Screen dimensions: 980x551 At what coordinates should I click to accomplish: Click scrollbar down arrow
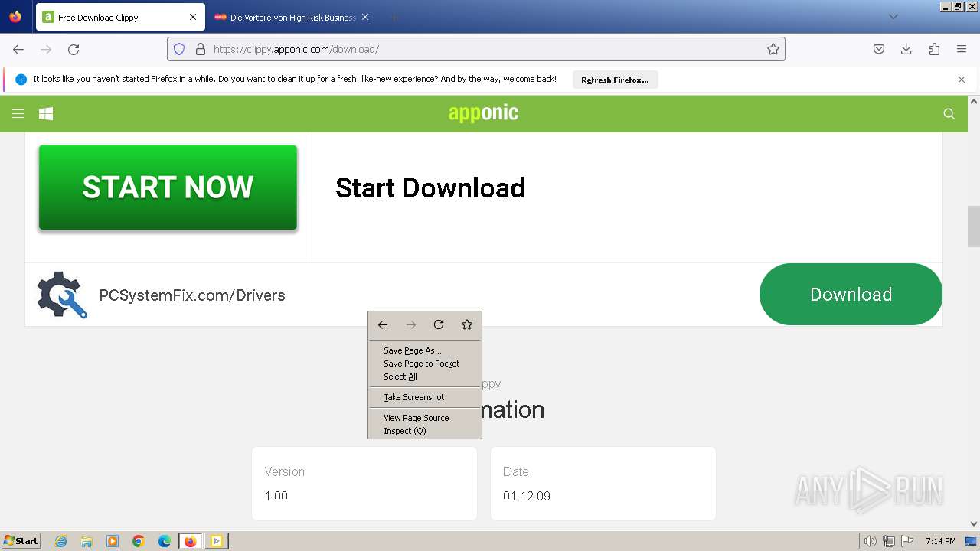(x=974, y=524)
